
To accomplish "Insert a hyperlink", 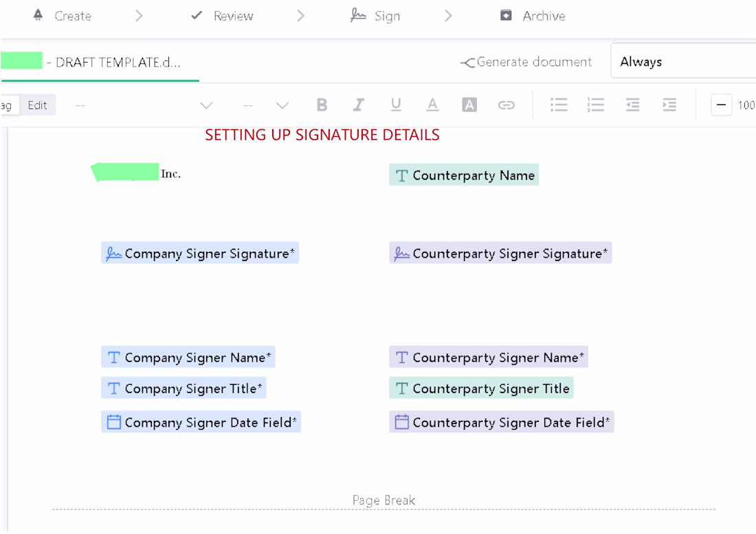I will click(x=507, y=104).
